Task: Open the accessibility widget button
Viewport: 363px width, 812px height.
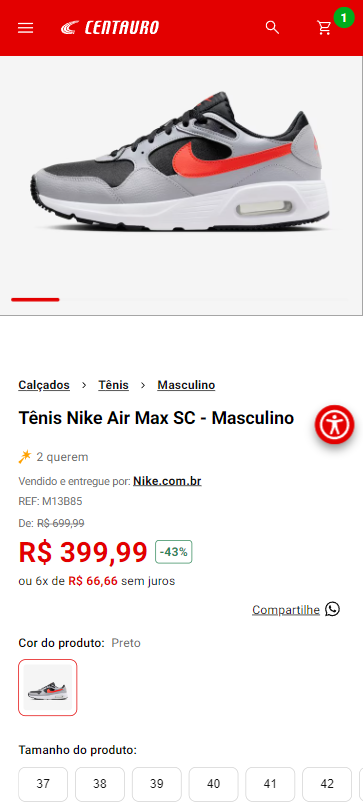Action: 335,425
